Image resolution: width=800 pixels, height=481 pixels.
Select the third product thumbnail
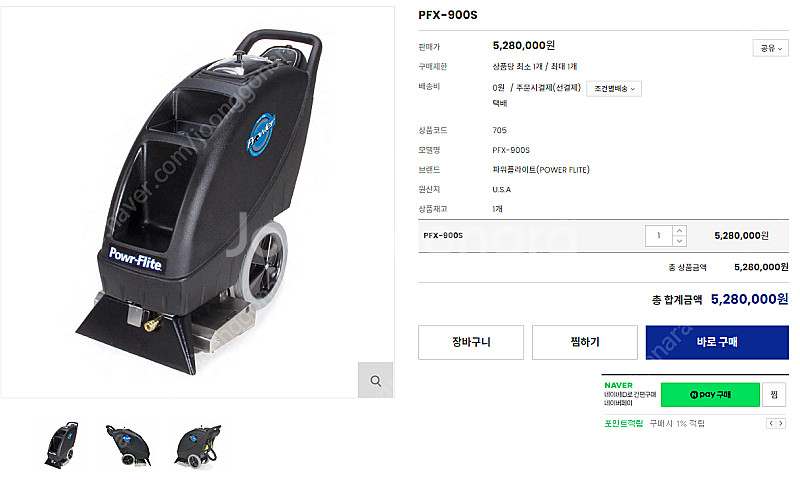click(198, 446)
